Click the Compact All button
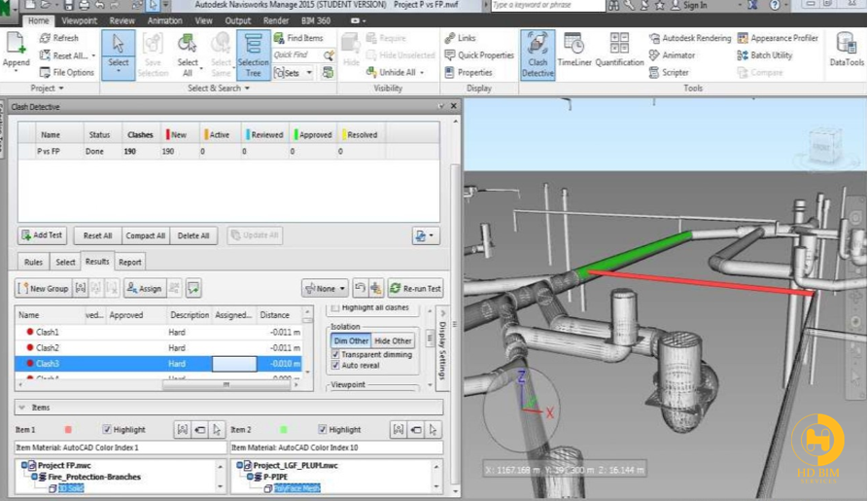868x501 pixels. [145, 235]
